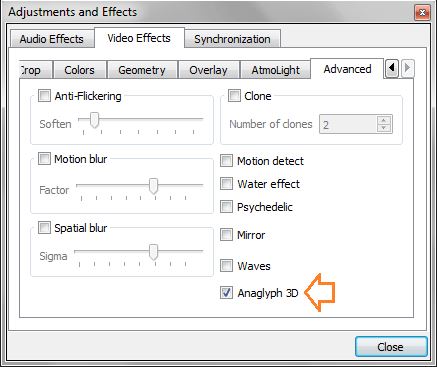Decrease the number of clones spinner
Viewport: 437px width, 367px height.
pos(384,128)
